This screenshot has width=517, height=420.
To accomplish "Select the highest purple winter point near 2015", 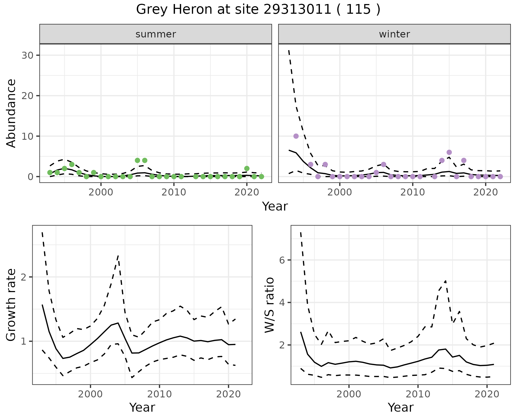I will [x=449, y=152].
